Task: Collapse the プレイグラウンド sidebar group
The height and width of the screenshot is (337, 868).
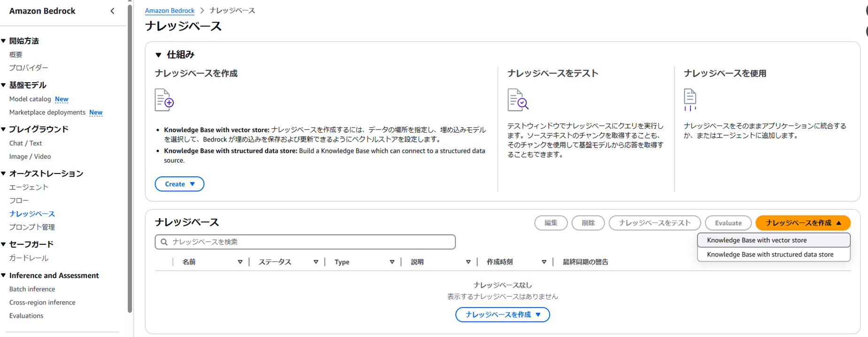Action: (4, 129)
